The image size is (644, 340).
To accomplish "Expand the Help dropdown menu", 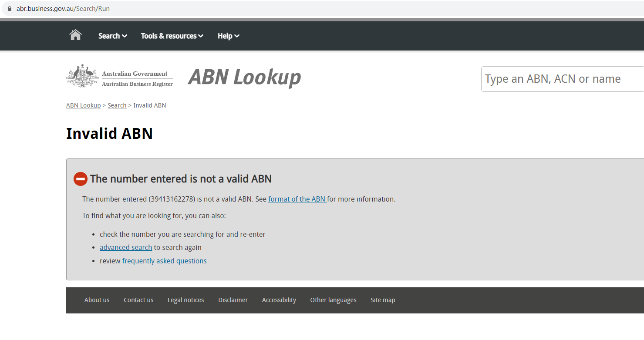I will 229,36.
